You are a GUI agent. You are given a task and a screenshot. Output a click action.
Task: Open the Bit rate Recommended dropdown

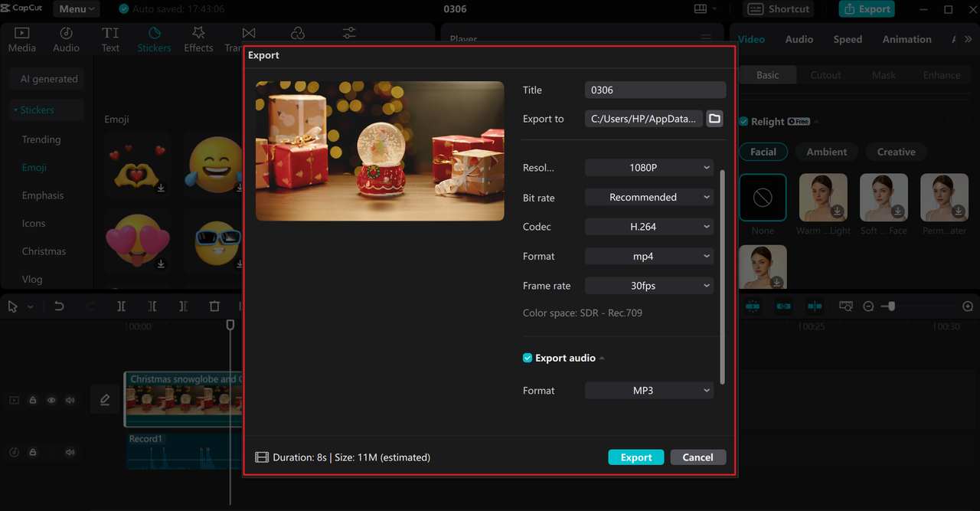tap(649, 197)
